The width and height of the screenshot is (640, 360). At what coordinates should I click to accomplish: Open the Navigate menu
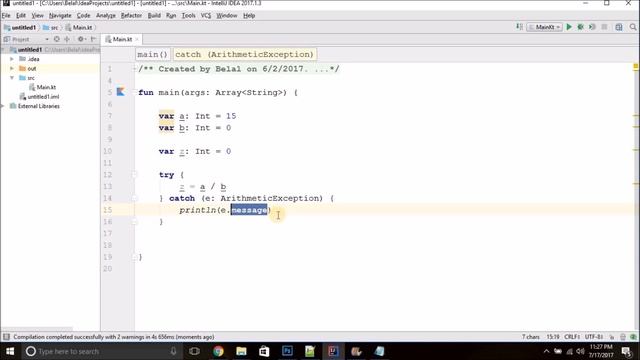(60, 16)
